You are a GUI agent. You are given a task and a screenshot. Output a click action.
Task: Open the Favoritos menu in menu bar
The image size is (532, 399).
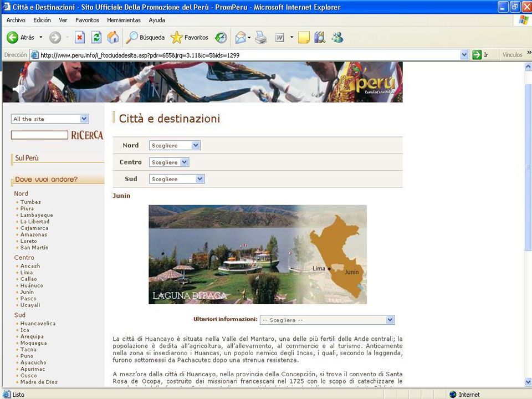click(87, 20)
